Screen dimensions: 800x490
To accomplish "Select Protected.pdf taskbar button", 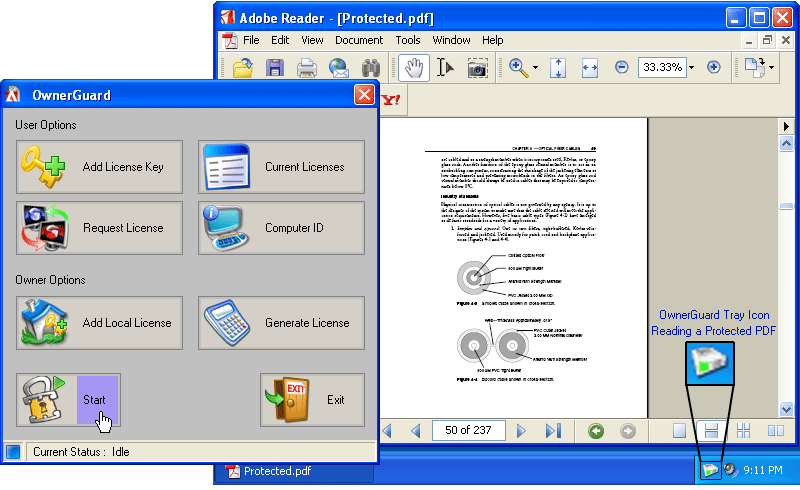I will pyautogui.click(x=296, y=471).
